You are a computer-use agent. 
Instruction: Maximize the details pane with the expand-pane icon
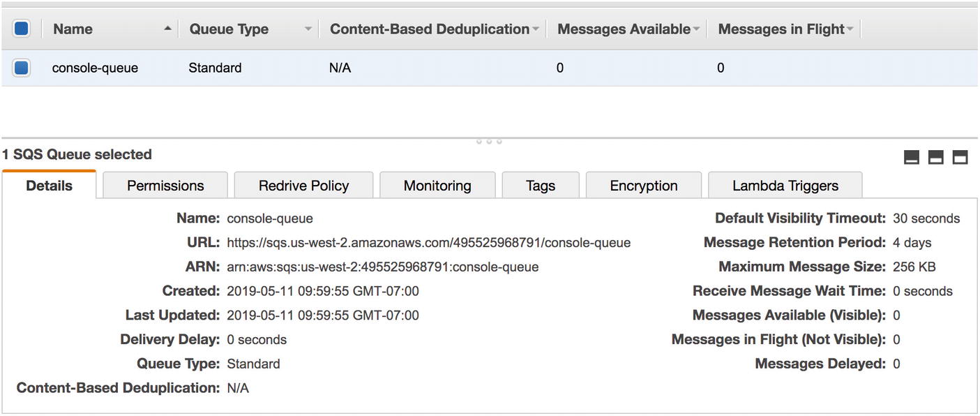click(x=960, y=158)
